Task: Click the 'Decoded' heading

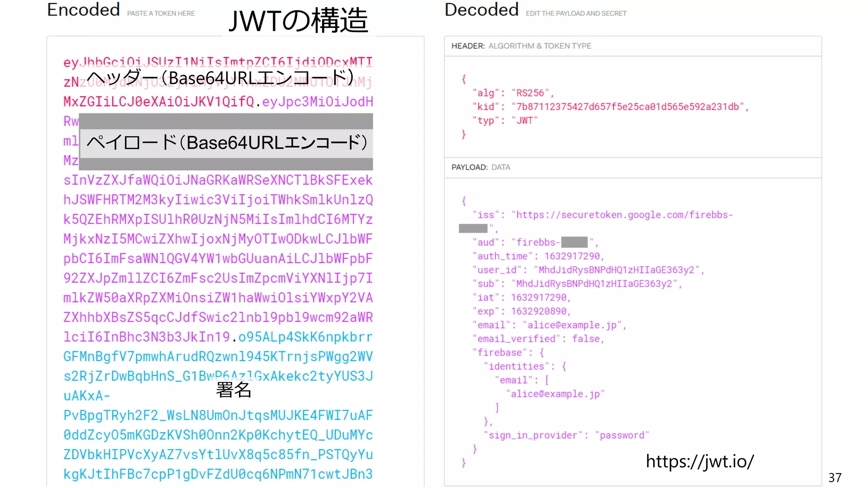Action: [x=481, y=10]
